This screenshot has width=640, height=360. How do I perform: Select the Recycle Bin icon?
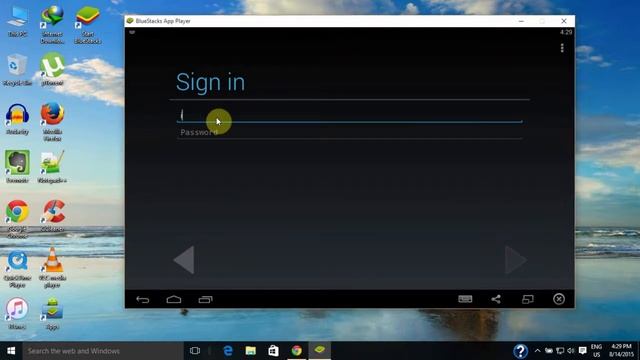pyautogui.click(x=18, y=70)
